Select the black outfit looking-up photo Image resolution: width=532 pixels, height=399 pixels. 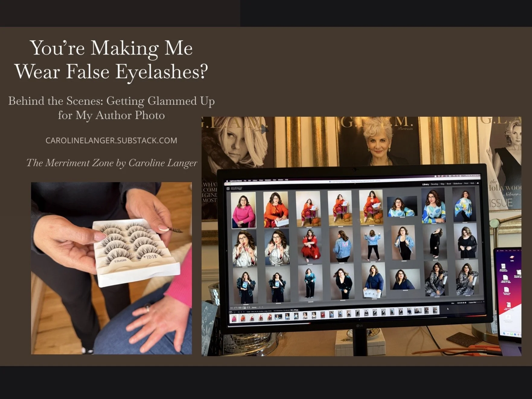(x=435, y=242)
